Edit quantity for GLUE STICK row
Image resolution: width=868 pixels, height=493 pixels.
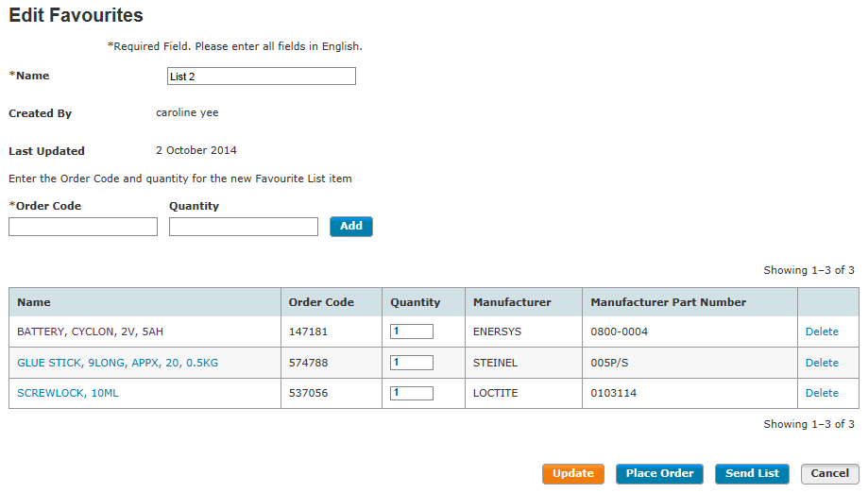412,363
